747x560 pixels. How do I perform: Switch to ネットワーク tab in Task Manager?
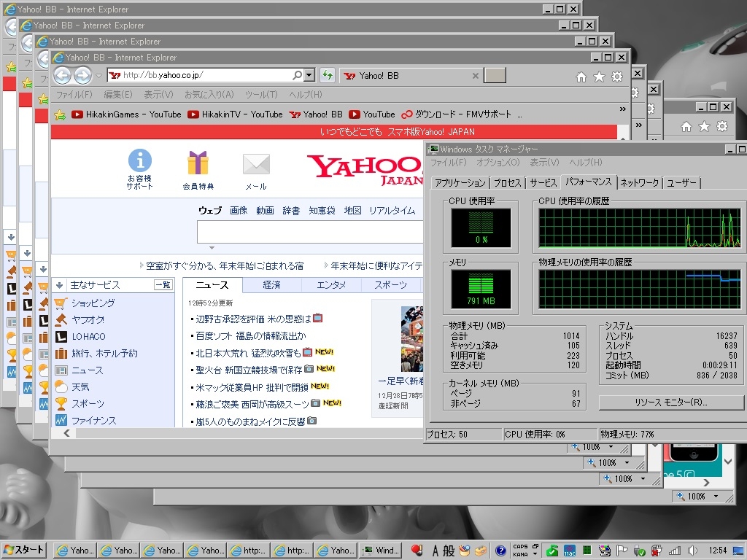[640, 183]
